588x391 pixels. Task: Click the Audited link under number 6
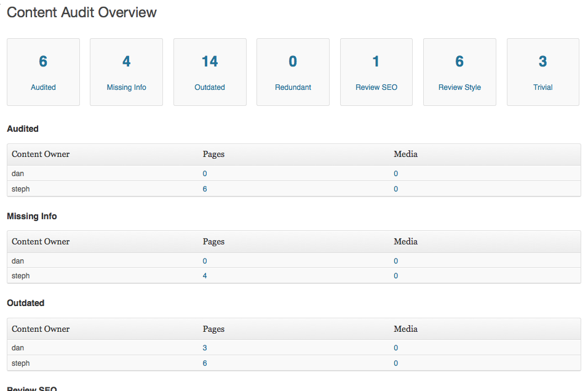43,87
